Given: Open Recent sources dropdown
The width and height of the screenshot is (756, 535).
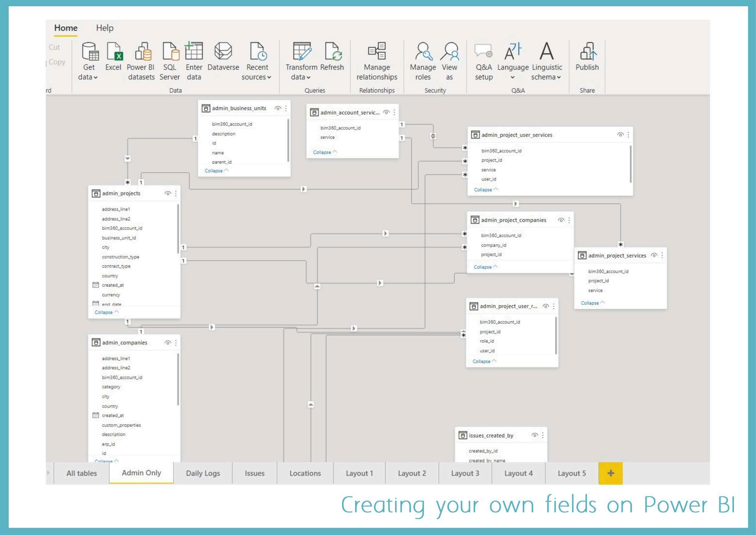Looking at the screenshot, I should [x=269, y=77].
